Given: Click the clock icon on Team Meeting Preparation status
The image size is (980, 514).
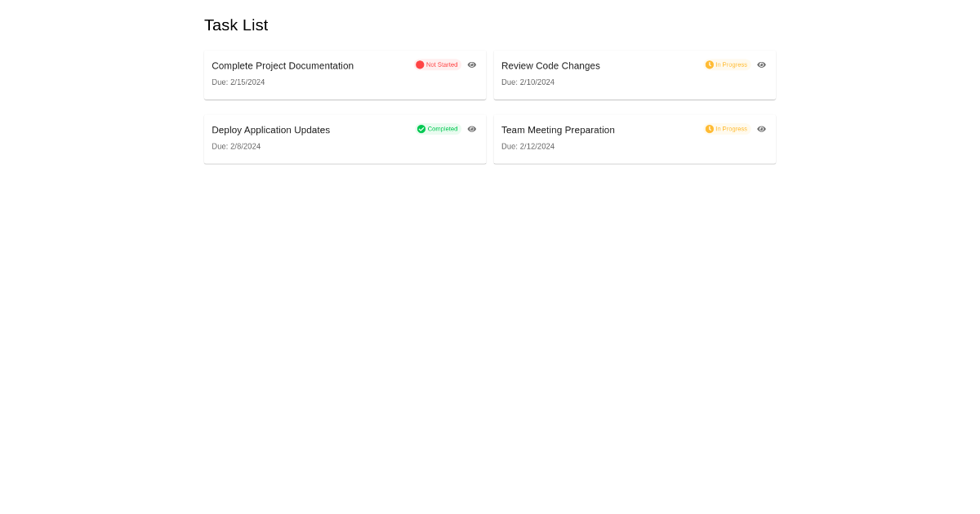Looking at the screenshot, I should [x=710, y=129].
